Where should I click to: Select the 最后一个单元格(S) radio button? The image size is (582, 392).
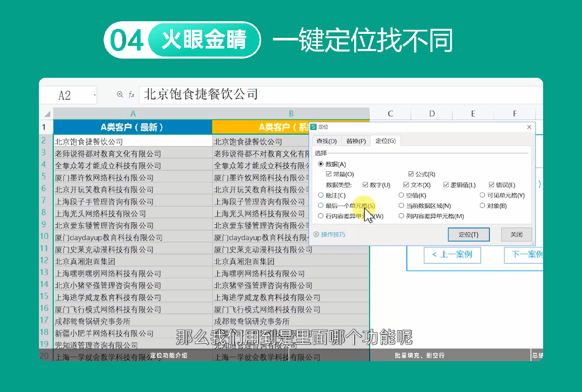coord(321,206)
